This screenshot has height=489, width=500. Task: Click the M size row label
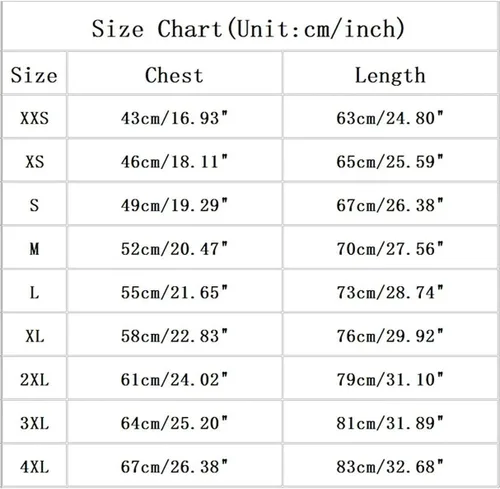pyautogui.click(x=34, y=249)
